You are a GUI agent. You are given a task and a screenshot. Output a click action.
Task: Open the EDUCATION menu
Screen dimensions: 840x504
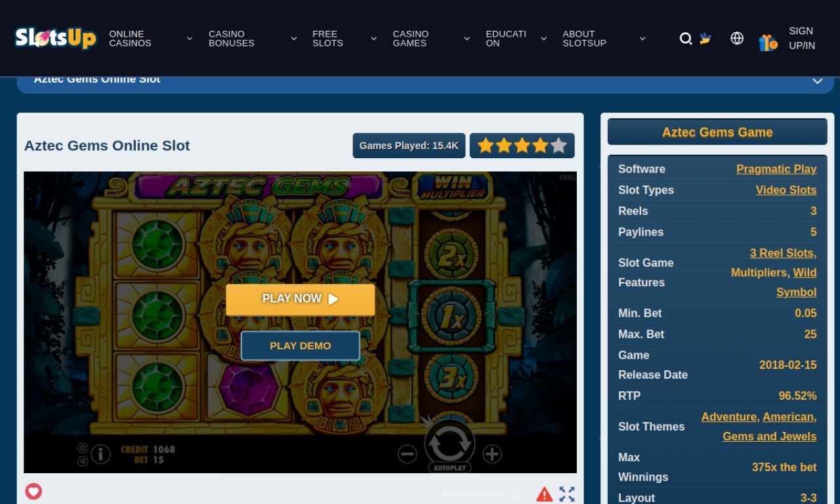tap(506, 39)
